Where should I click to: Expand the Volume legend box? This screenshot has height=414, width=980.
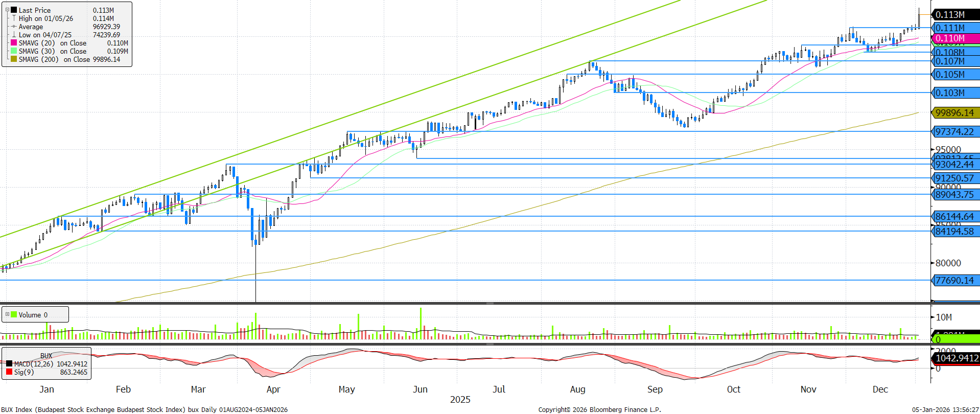(x=7, y=314)
